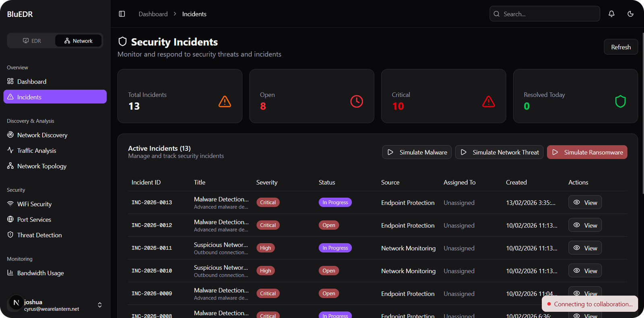Viewport: 644px width, 318px height.
Task: Click Simulate Malware button
Action: [417, 152]
